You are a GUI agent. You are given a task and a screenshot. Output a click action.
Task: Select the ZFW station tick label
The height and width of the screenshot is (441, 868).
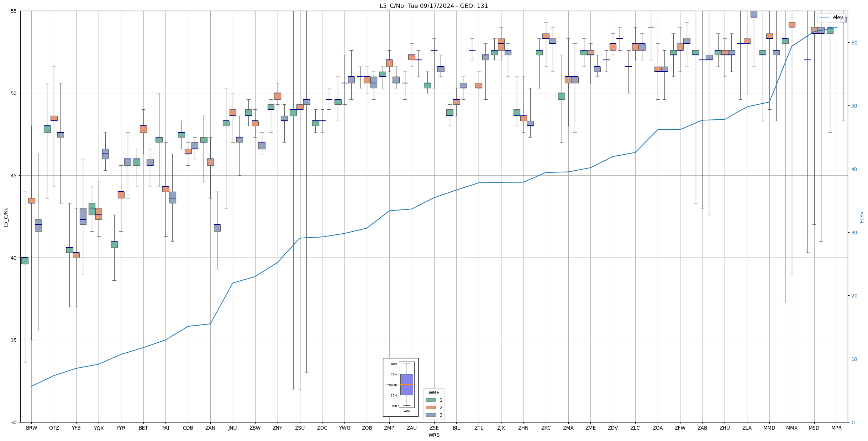(680, 428)
